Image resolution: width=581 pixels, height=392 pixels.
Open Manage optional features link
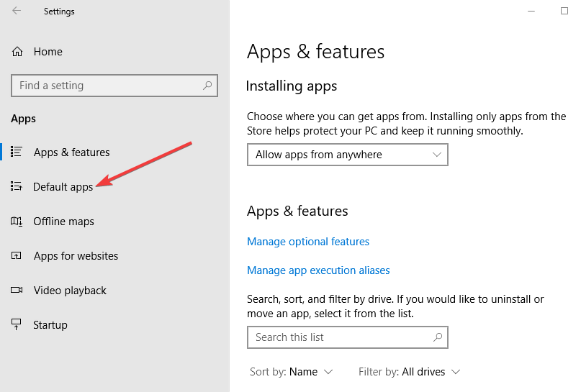308,242
